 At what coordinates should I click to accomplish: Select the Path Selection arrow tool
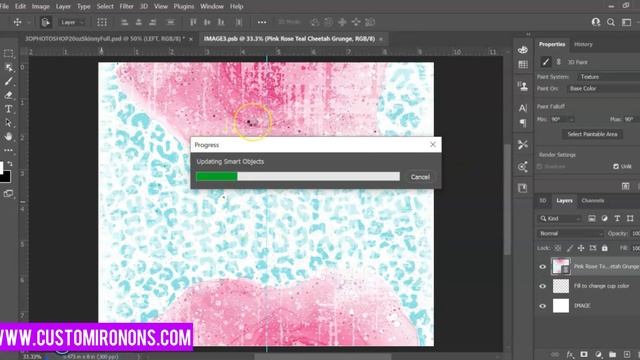tap(8, 123)
